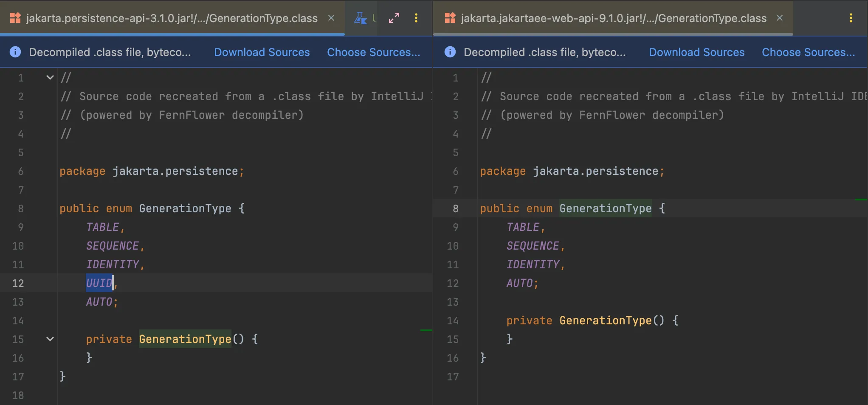This screenshot has width=868, height=405.
Task: Click the AUTO constant in the right editor
Action: pos(519,283)
